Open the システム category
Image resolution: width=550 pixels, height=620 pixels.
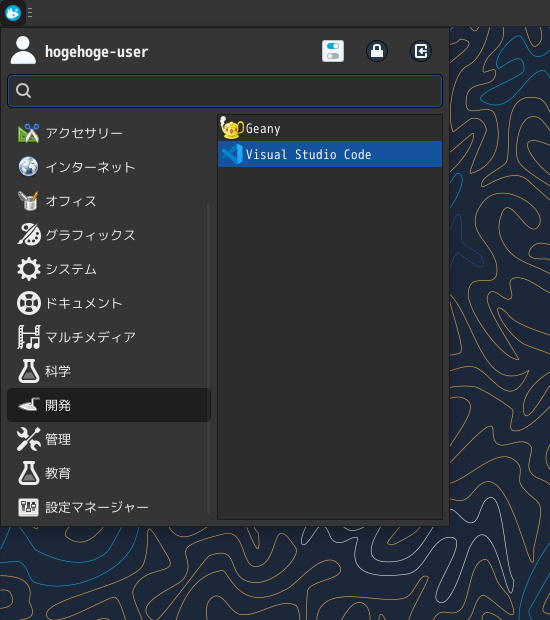point(109,269)
